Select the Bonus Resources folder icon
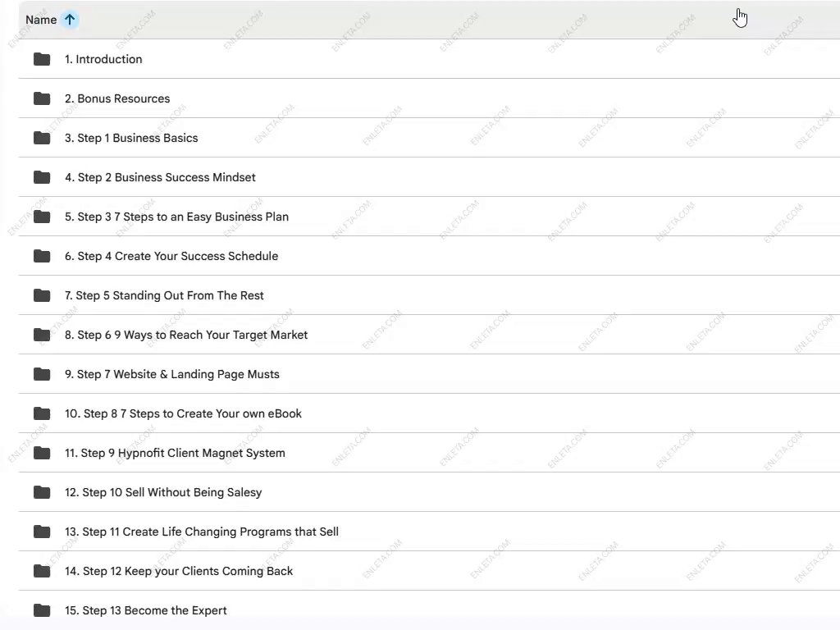Screen dimensions: 840x630 (x=42, y=98)
